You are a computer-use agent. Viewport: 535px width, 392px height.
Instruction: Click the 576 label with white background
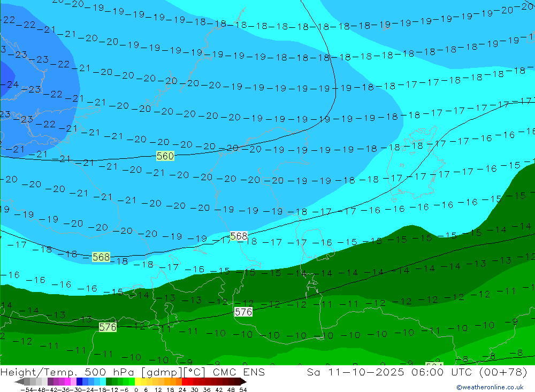[243, 312]
